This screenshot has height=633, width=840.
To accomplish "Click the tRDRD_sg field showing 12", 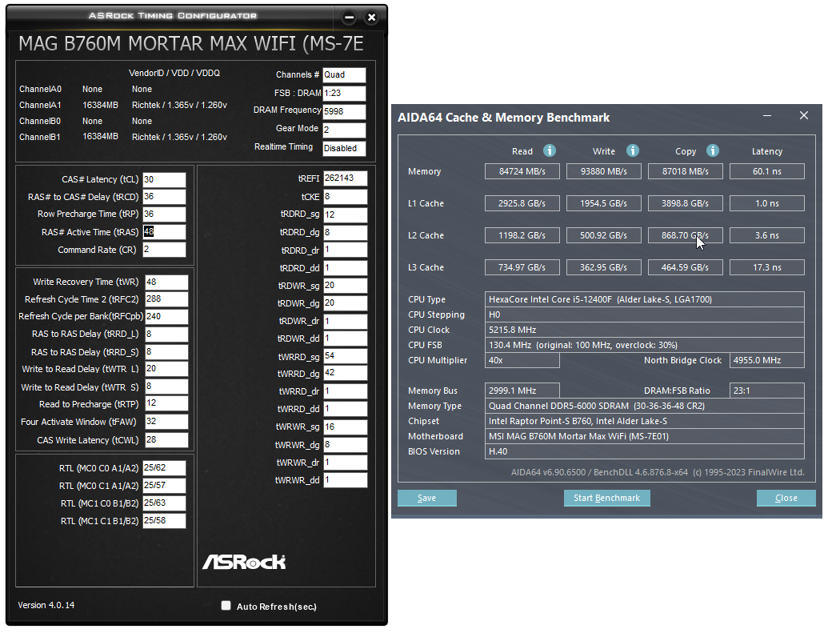I will tap(345, 214).
